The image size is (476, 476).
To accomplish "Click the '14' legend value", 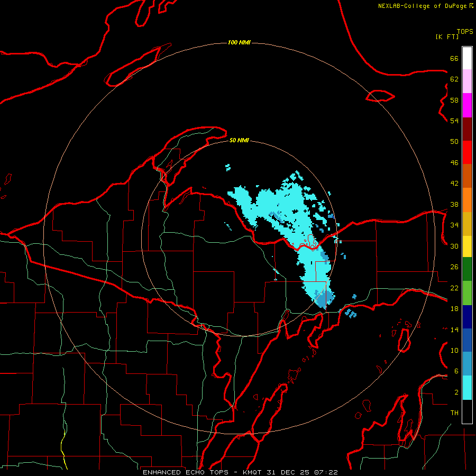I will [454, 329].
